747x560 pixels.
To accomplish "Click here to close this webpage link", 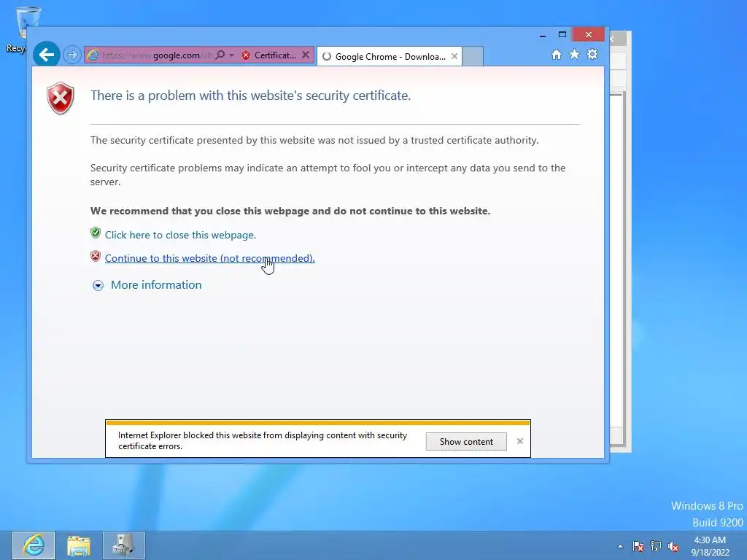I will [180, 235].
